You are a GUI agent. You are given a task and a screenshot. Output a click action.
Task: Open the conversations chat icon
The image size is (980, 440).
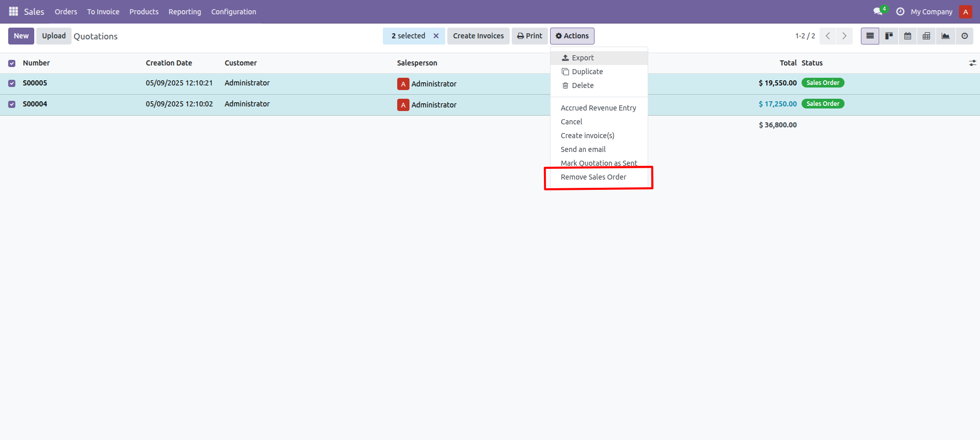coord(878,11)
